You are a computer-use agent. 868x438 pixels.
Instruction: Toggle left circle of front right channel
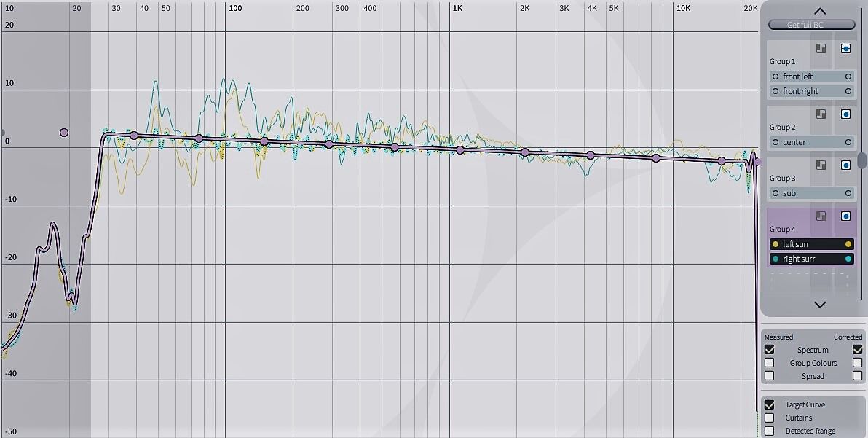(x=776, y=91)
